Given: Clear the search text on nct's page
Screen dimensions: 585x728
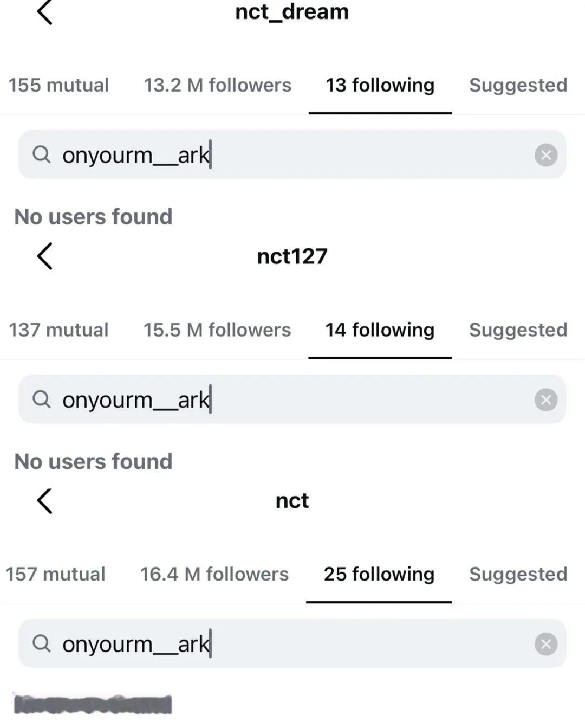Looking at the screenshot, I should pyautogui.click(x=545, y=643).
